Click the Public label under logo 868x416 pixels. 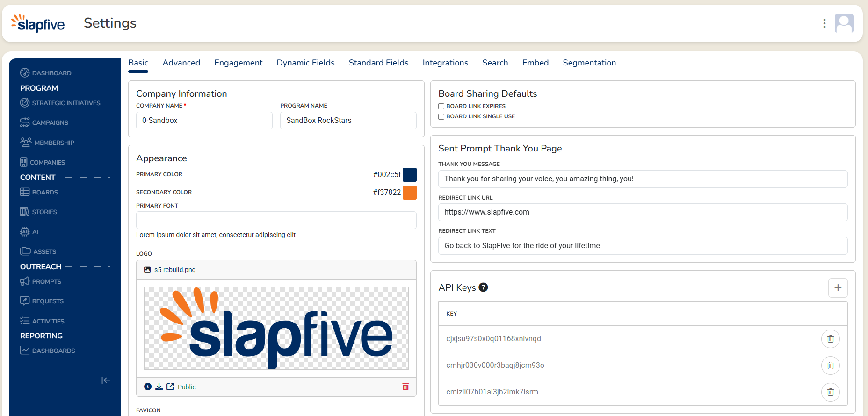(187, 387)
